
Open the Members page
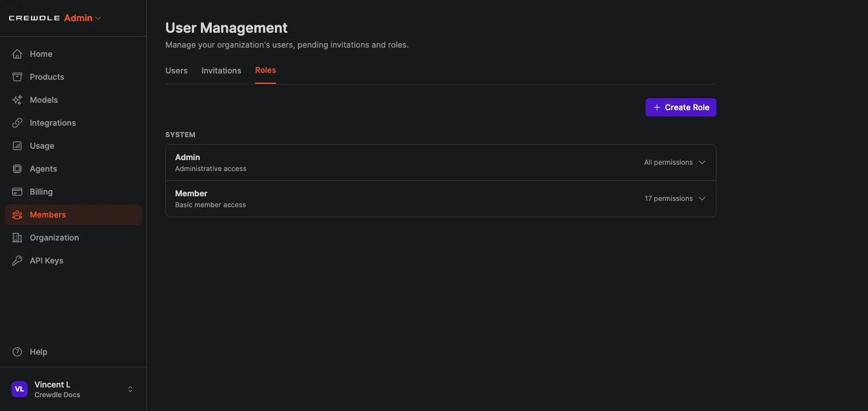click(73, 215)
